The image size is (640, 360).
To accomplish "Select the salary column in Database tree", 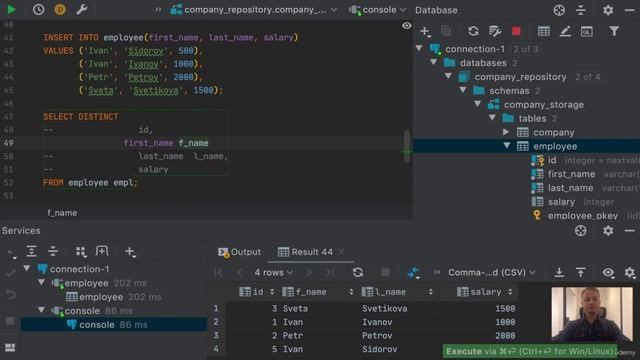I will pyautogui.click(x=561, y=202).
